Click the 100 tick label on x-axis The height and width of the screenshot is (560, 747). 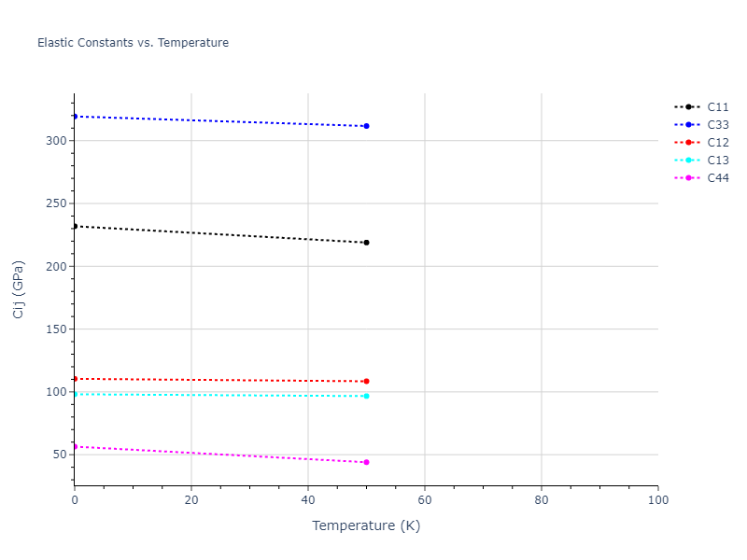(657, 501)
